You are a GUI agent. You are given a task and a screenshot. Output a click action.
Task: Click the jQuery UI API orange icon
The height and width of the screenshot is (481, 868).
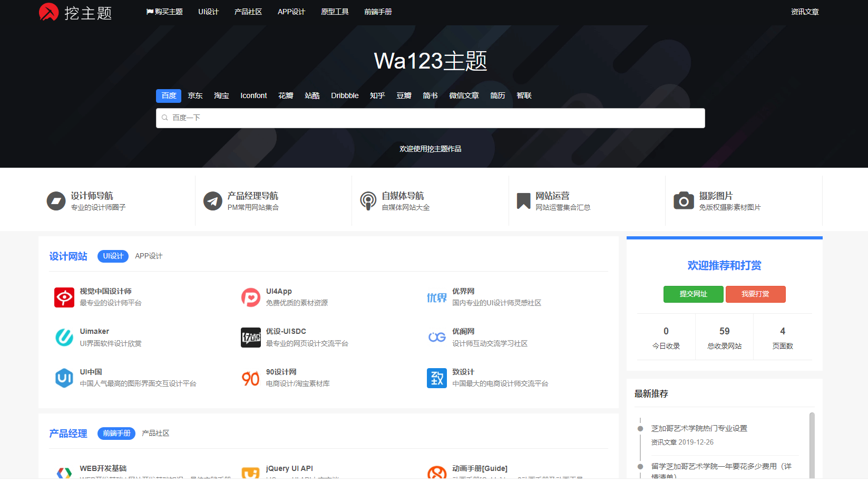[251, 473]
